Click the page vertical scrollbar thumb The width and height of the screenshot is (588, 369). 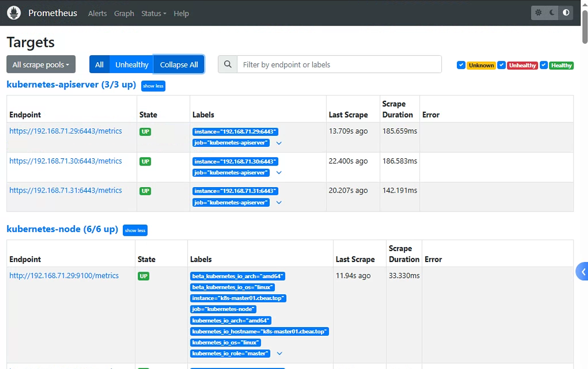[585, 26]
